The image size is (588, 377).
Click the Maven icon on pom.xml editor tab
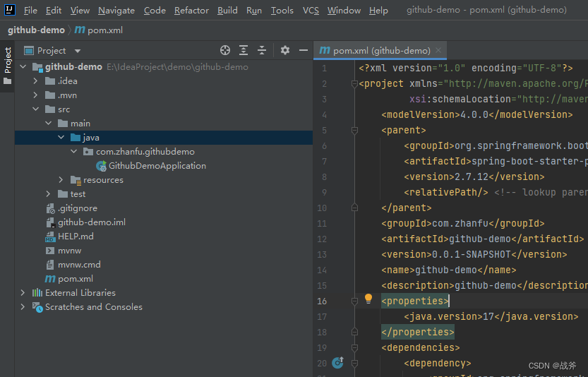point(325,50)
